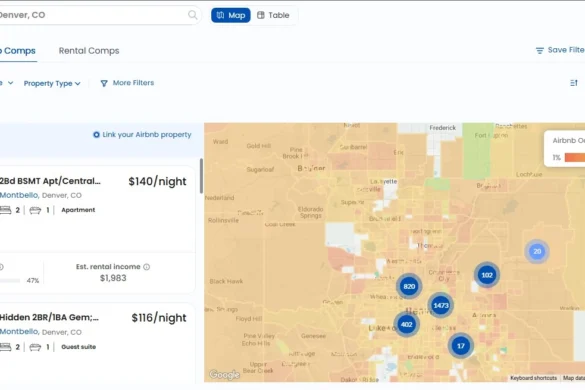Click the bed icon in first listing
Image resolution: width=585 pixels, height=390 pixels.
(5, 210)
